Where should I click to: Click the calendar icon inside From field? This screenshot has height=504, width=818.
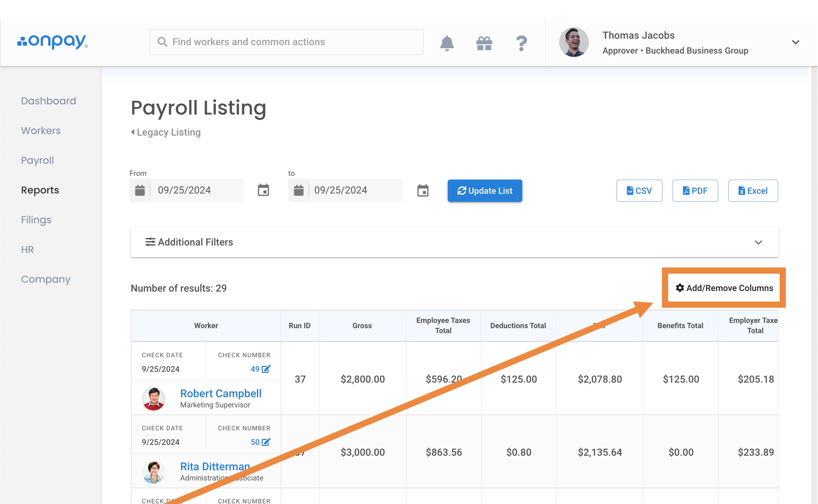tap(140, 190)
